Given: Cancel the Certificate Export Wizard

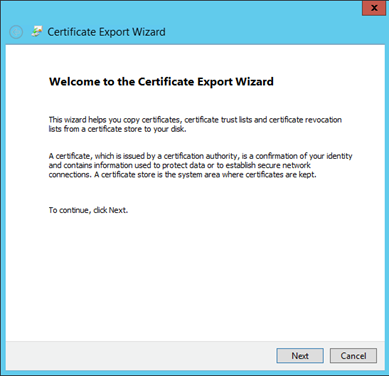Looking at the screenshot, I should pyautogui.click(x=353, y=356).
